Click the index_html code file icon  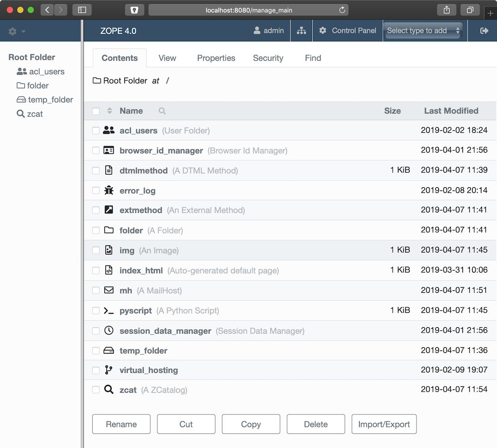(x=109, y=270)
